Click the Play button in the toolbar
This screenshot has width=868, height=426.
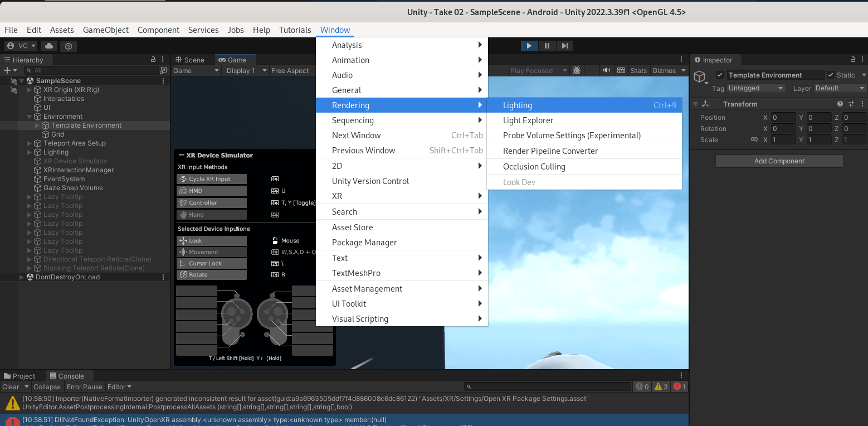click(529, 46)
